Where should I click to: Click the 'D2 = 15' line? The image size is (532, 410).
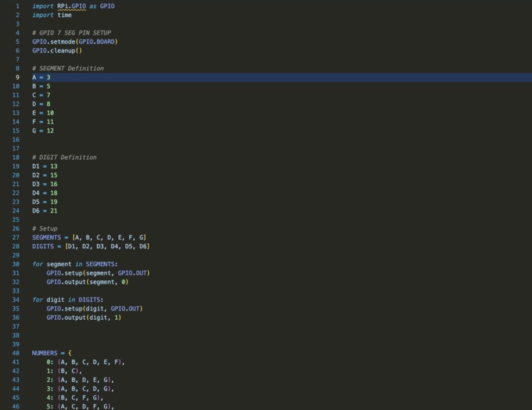[45, 175]
